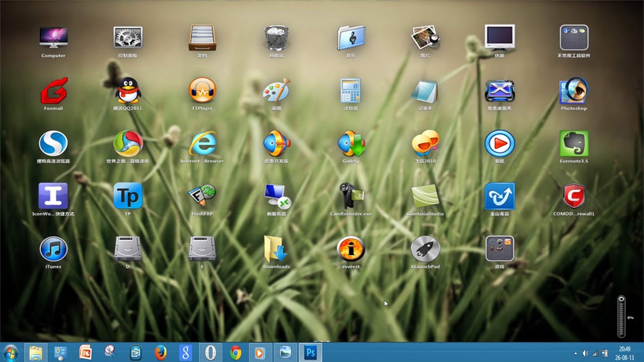The height and width of the screenshot is (362, 644).
Task: Open Opera from the taskbar
Action: click(210, 352)
